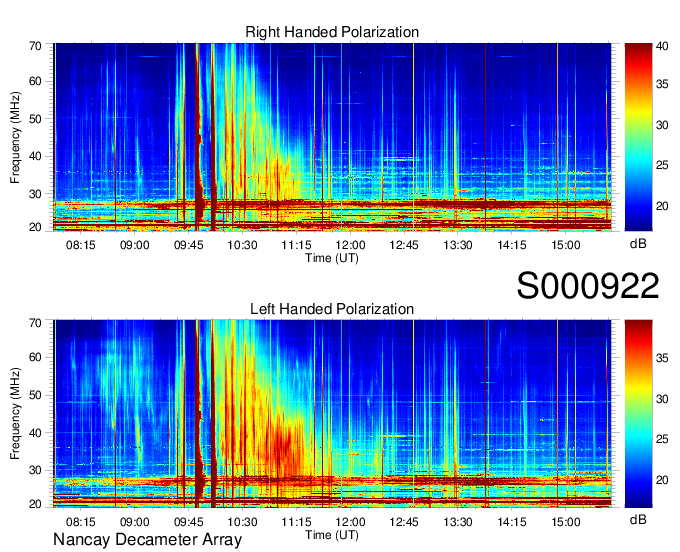Image resolution: width=680 pixels, height=552 pixels.
Task: Click 10:30 tick on bottom plot
Action: point(242,522)
